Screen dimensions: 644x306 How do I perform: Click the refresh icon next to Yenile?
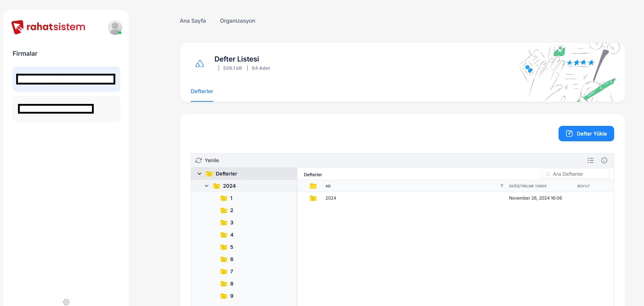pos(198,160)
